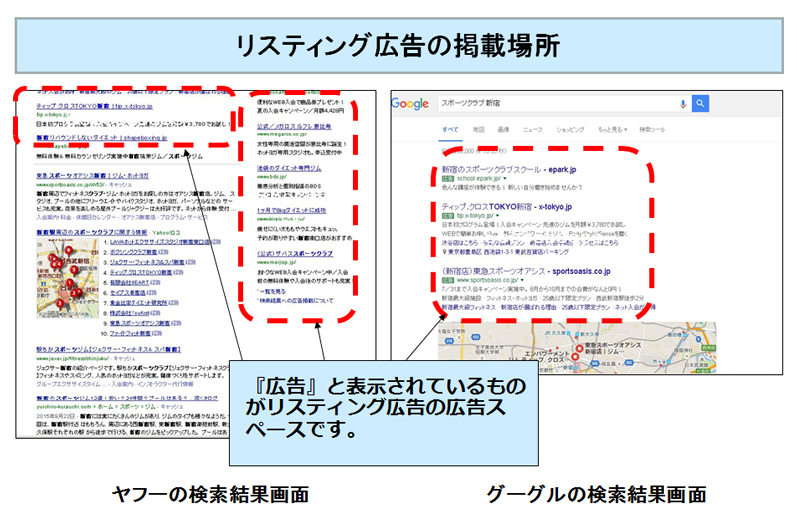Screen dimensions: 797x532
Task: Click the Yahoo!ロコ map thumbnail with red pins
Action: [67, 278]
